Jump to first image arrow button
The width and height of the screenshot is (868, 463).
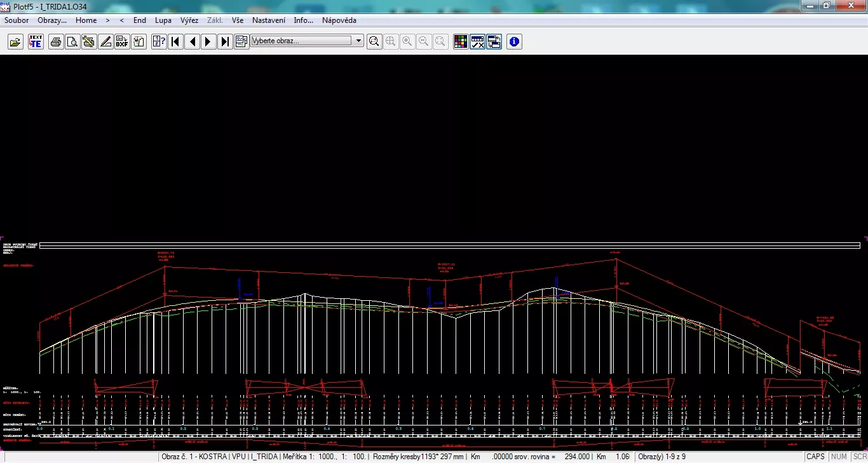176,42
